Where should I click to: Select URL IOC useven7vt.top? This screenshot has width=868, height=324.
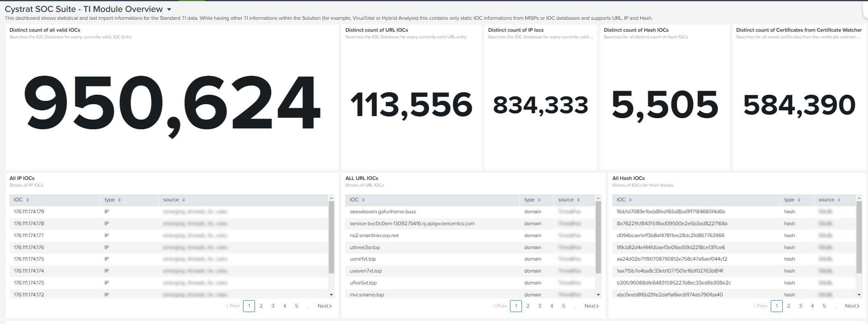click(x=365, y=271)
